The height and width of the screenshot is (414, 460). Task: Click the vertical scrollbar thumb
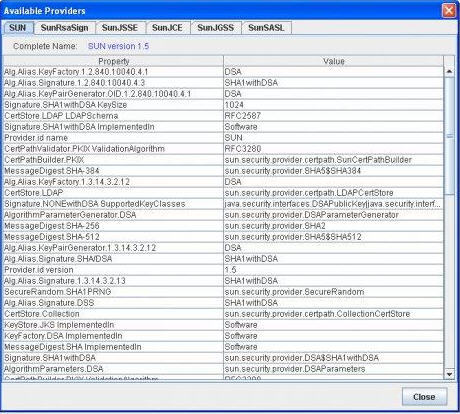(x=449, y=136)
